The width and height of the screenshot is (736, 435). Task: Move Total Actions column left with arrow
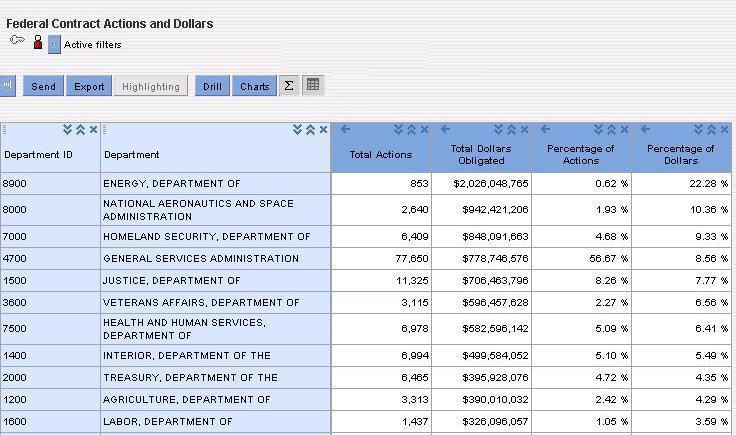point(345,129)
